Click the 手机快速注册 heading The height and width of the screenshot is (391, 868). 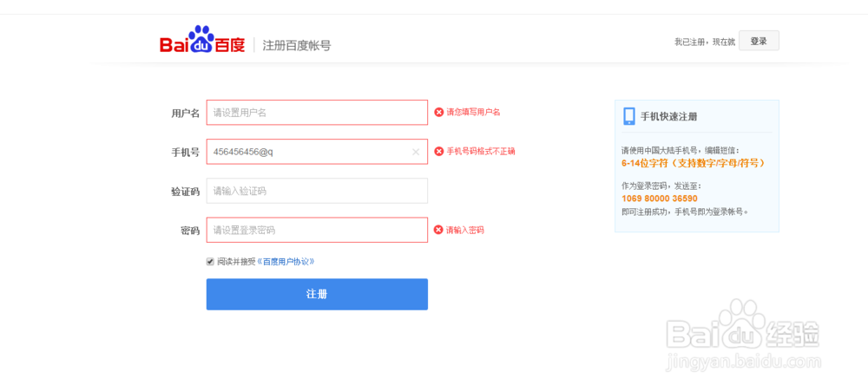pyautogui.click(x=668, y=116)
